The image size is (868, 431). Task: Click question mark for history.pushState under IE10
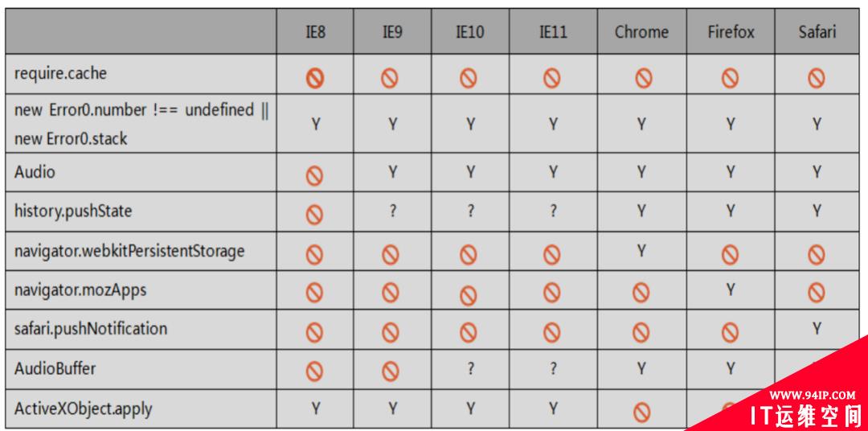(470, 211)
